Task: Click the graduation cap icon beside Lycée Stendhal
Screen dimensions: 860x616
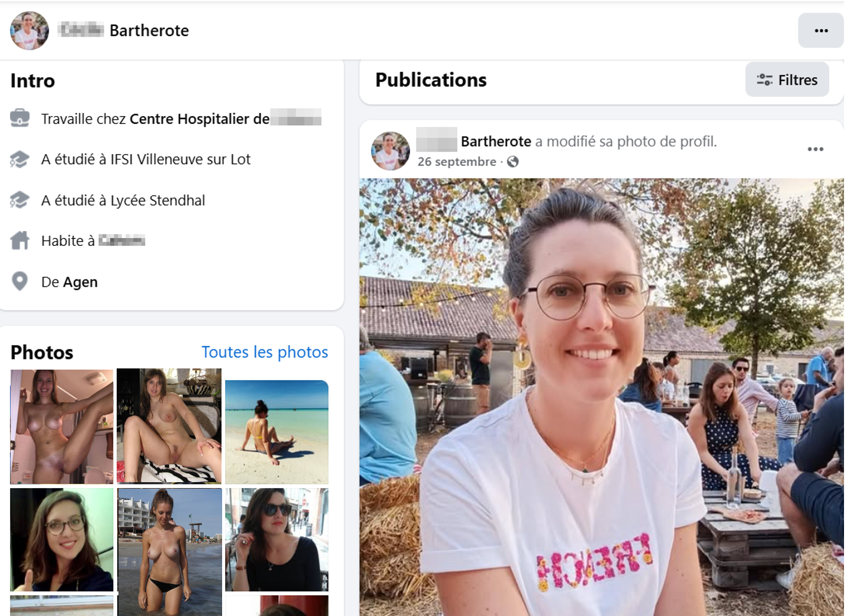Action: 20,200
